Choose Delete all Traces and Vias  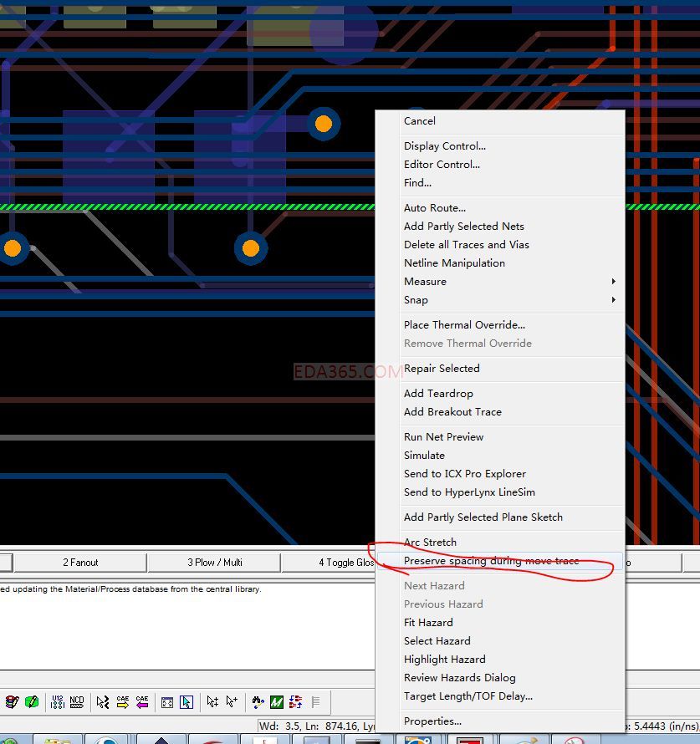click(466, 245)
